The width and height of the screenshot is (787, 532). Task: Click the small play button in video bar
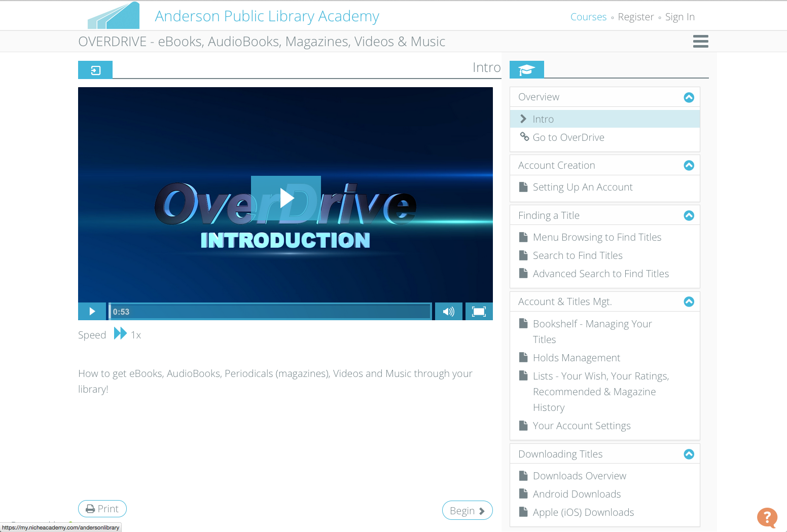click(92, 311)
